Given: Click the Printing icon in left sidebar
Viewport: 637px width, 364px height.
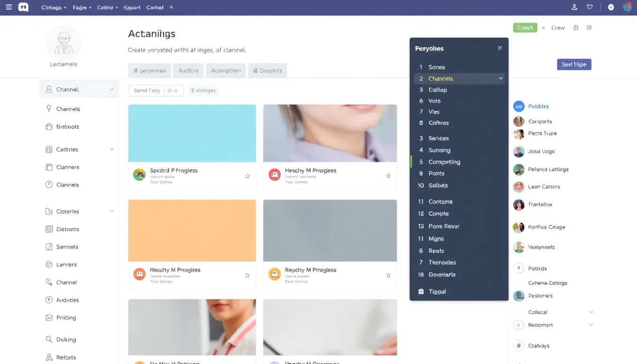Looking at the screenshot, I should [x=49, y=318].
